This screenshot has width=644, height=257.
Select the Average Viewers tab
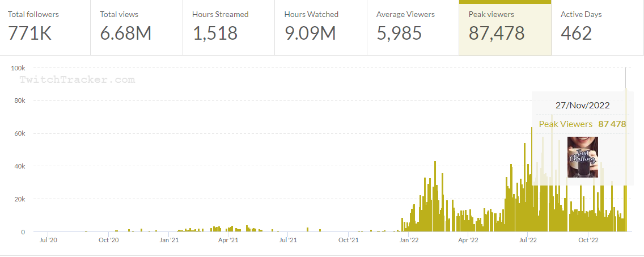(413, 28)
